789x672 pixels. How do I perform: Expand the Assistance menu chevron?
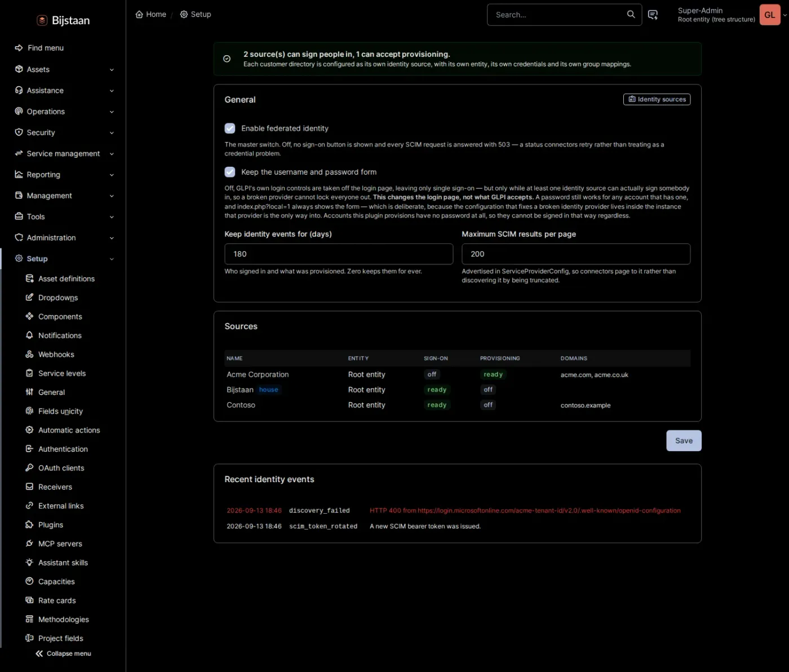pyautogui.click(x=112, y=91)
